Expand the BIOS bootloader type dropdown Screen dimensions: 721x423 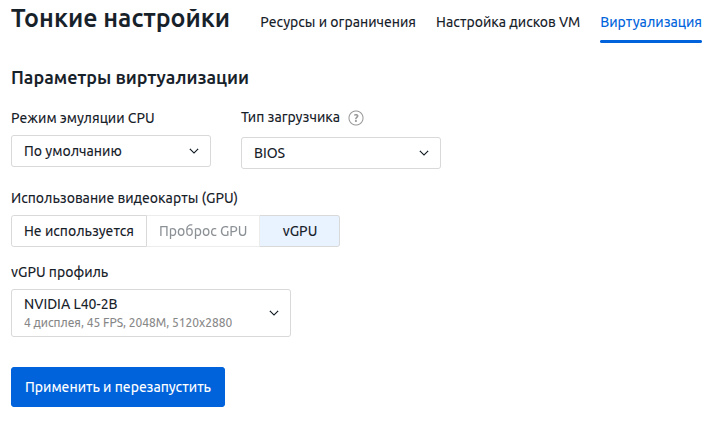click(340, 153)
